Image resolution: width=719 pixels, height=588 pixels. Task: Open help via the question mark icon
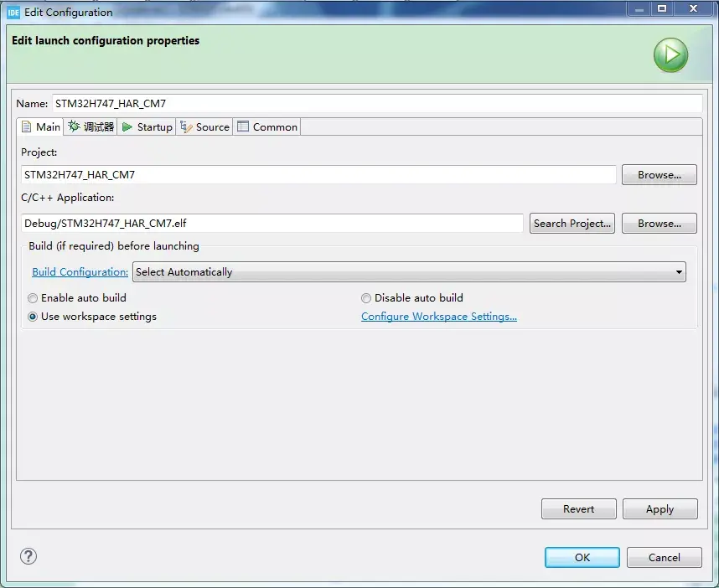pos(28,556)
